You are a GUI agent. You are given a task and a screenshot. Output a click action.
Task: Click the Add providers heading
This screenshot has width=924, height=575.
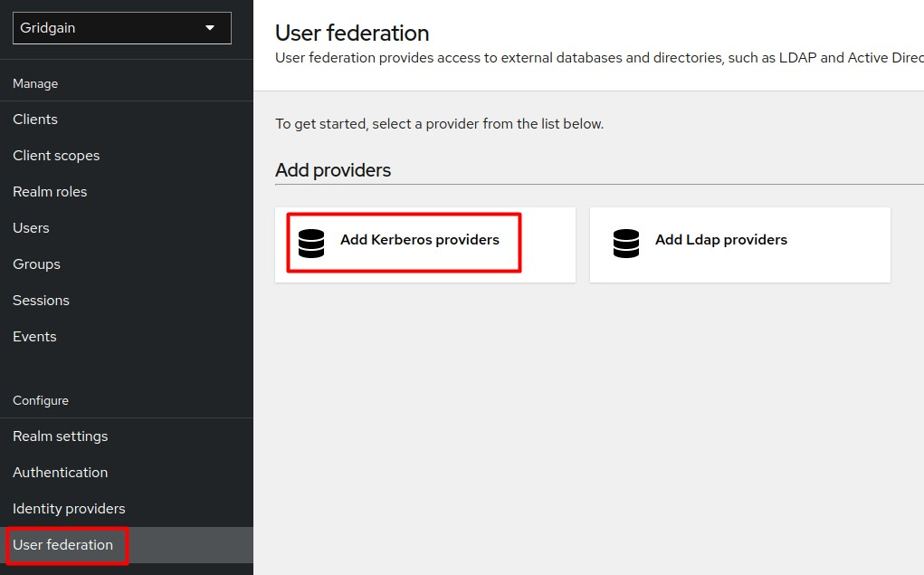point(333,170)
